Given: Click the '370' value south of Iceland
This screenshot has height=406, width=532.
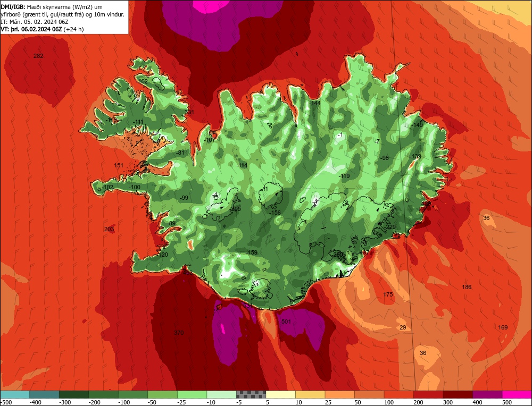Looking at the screenshot, I should coord(179,333).
